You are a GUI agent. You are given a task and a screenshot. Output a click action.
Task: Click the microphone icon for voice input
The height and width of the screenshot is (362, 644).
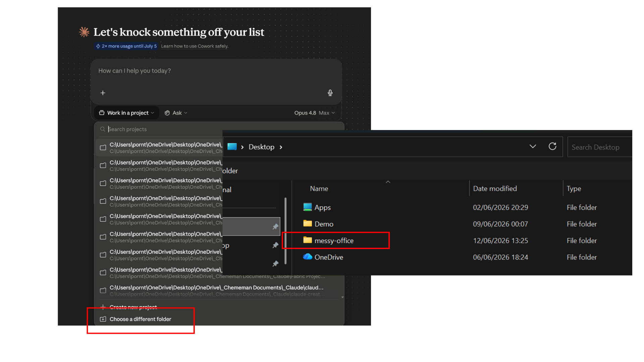(330, 93)
